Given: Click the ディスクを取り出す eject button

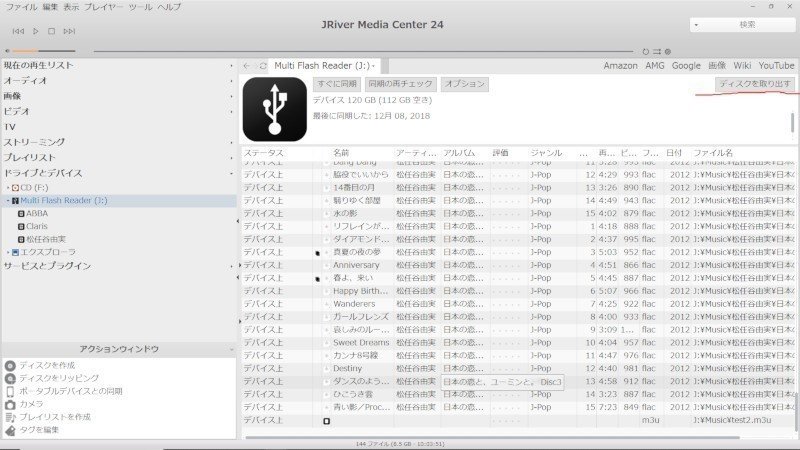Looking at the screenshot, I should (x=755, y=84).
